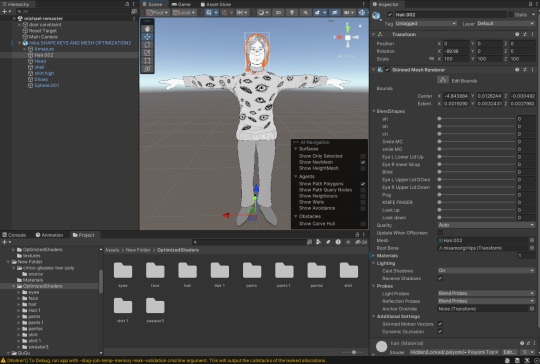Screen dimensions: 540x364
Task: Select Hair.002 object in the Hierarchy
Action: (x=43, y=55)
